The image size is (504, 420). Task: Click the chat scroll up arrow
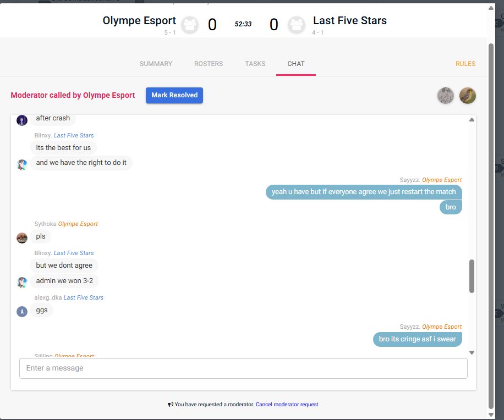(472, 119)
